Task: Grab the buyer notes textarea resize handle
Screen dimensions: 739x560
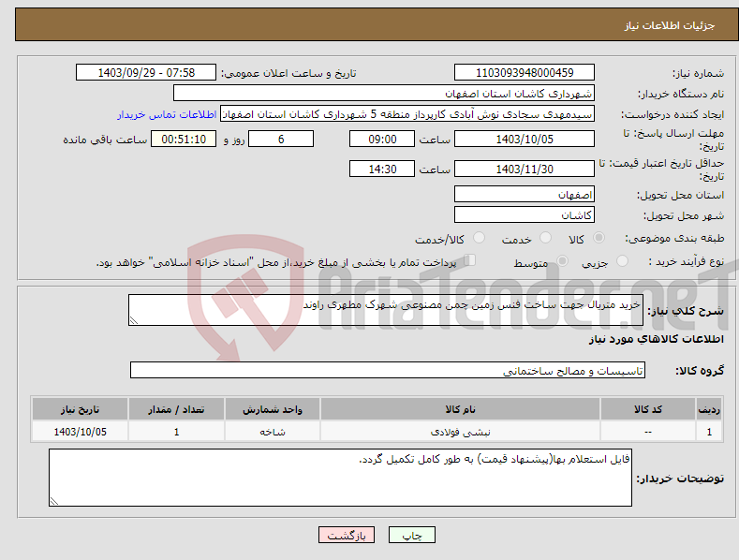Action: 54,501
